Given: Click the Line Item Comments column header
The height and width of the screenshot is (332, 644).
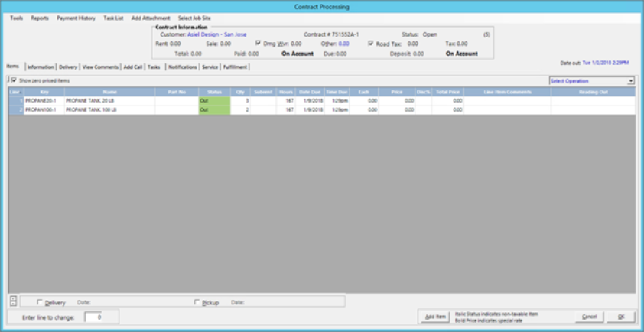Looking at the screenshot, I should pos(508,92).
